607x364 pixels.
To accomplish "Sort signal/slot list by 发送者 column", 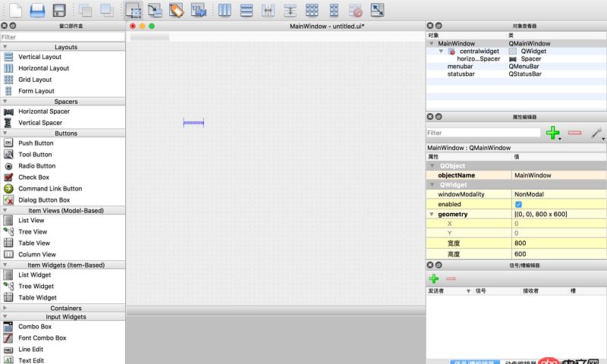I will [449, 291].
